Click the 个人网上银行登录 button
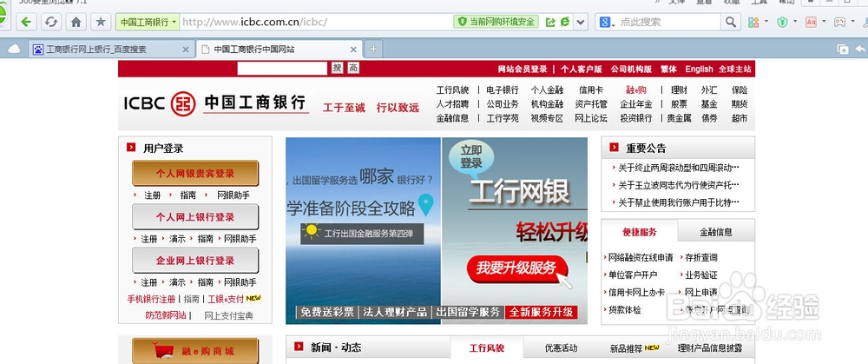Screen dimensions: 868x364 [x=194, y=216]
